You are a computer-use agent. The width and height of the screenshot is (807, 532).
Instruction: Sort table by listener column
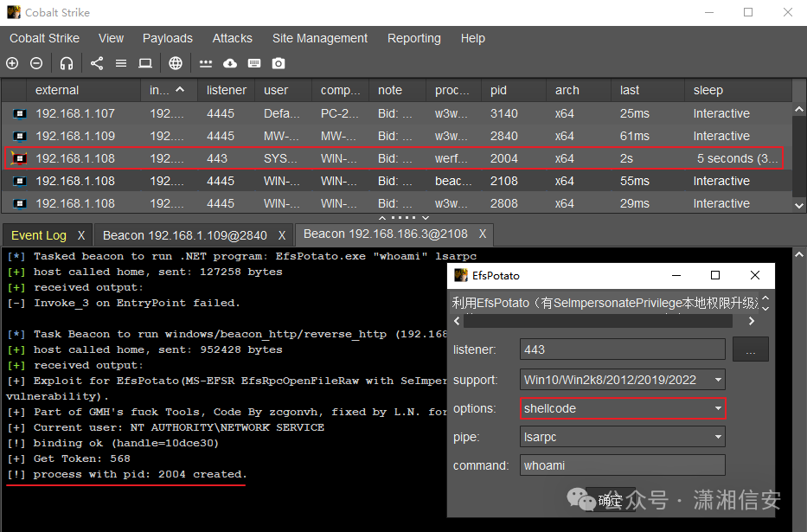pyautogui.click(x=227, y=91)
